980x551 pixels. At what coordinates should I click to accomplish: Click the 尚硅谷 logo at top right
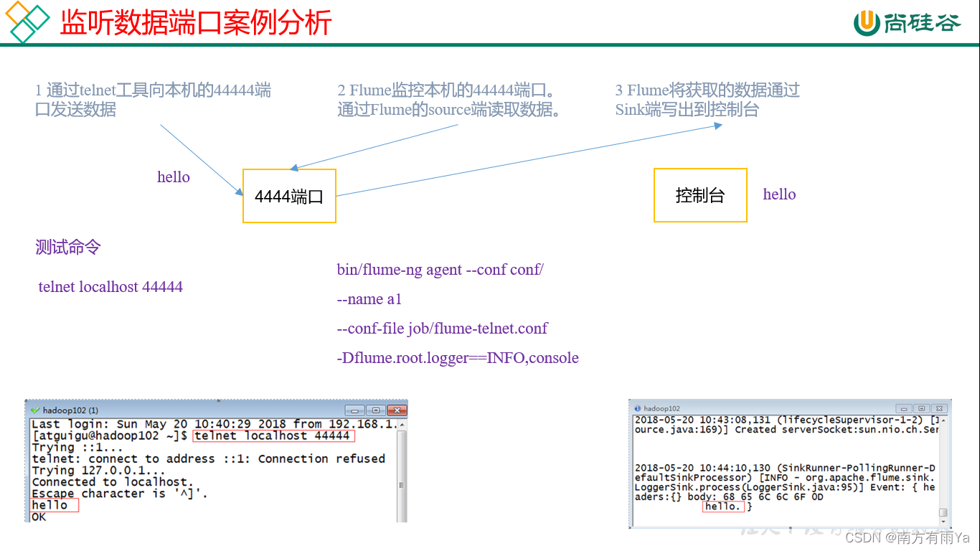click(x=907, y=23)
